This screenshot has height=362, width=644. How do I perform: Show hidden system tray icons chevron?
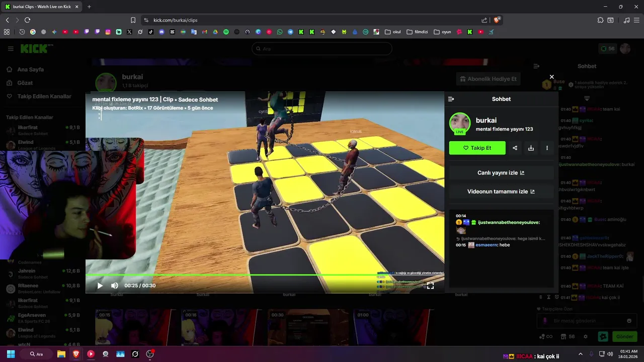pyautogui.click(x=580, y=354)
